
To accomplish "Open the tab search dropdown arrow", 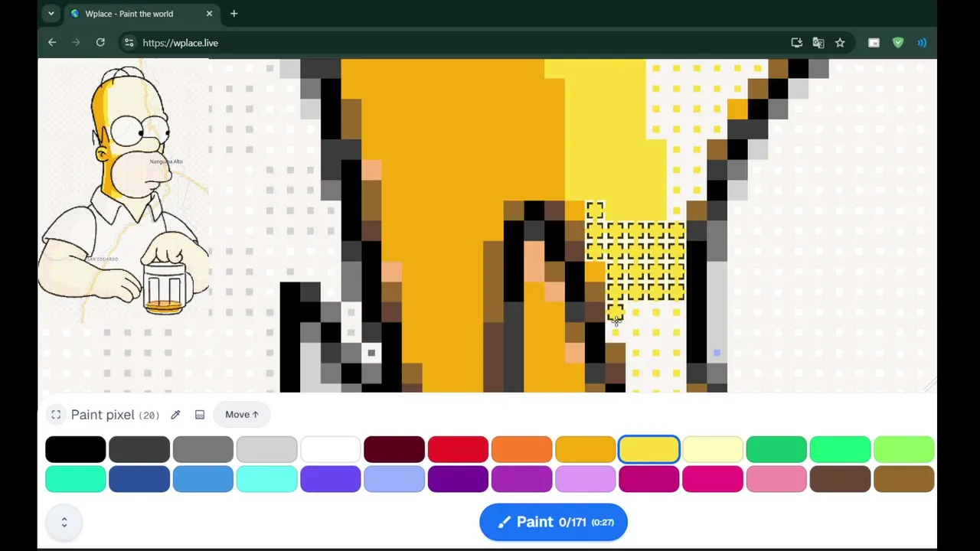I will 51,13.
